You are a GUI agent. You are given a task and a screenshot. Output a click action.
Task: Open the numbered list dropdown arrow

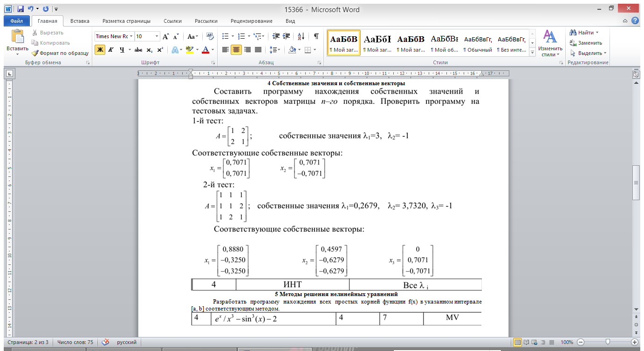(x=249, y=36)
